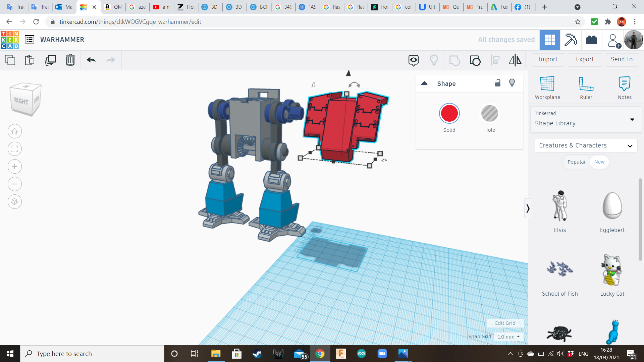Zoom in with plus button
This screenshot has height=362, width=644.
(x=14, y=167)
